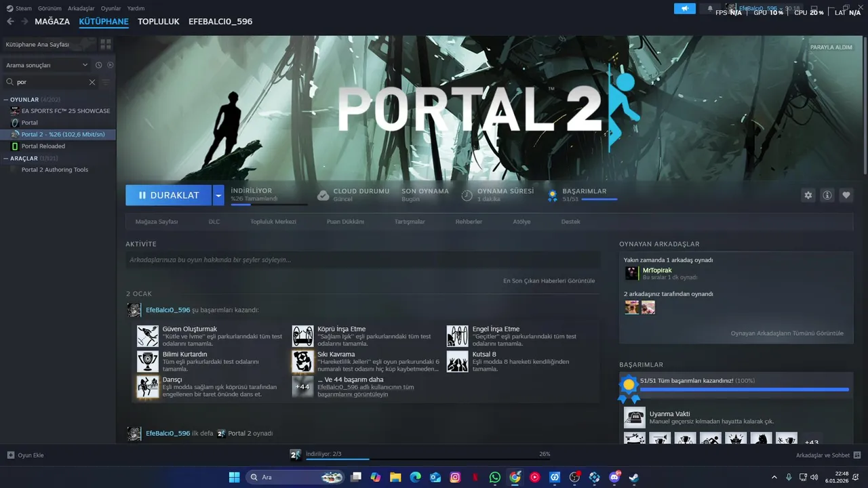Open advanced search filter options icon
Viewport: 868px width, 488px height.
coord(106,82)
